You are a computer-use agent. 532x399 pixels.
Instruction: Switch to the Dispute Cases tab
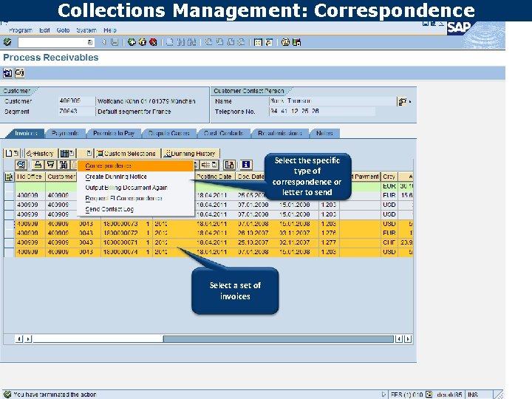coord(168,133)
